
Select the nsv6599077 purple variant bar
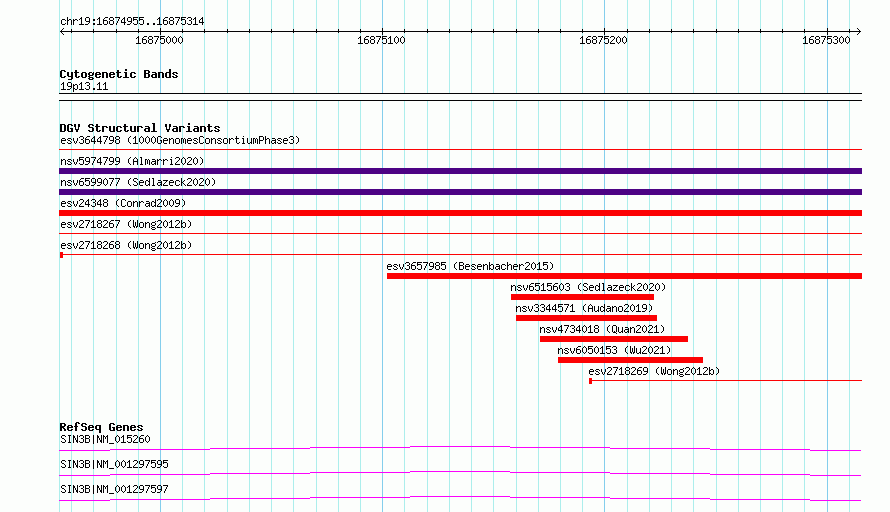[x=460, y=192]
